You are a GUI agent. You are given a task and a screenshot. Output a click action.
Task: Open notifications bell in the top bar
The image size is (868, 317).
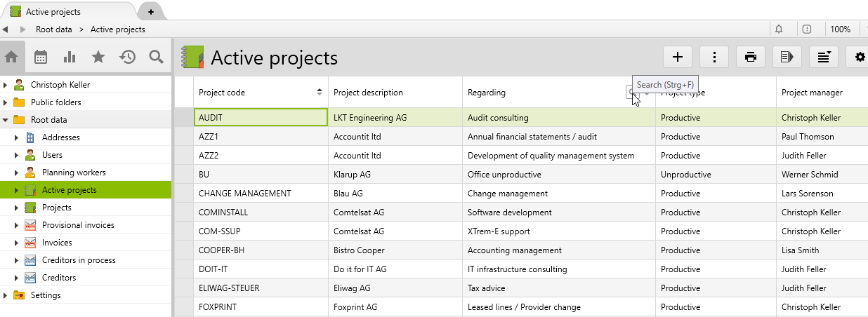tap(779, 29)
